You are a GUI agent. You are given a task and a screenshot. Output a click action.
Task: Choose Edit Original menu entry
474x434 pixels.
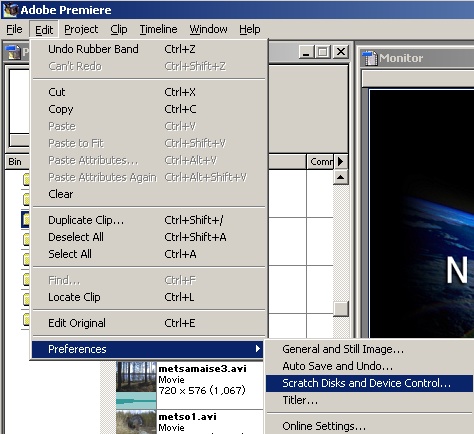pos(149,323)
